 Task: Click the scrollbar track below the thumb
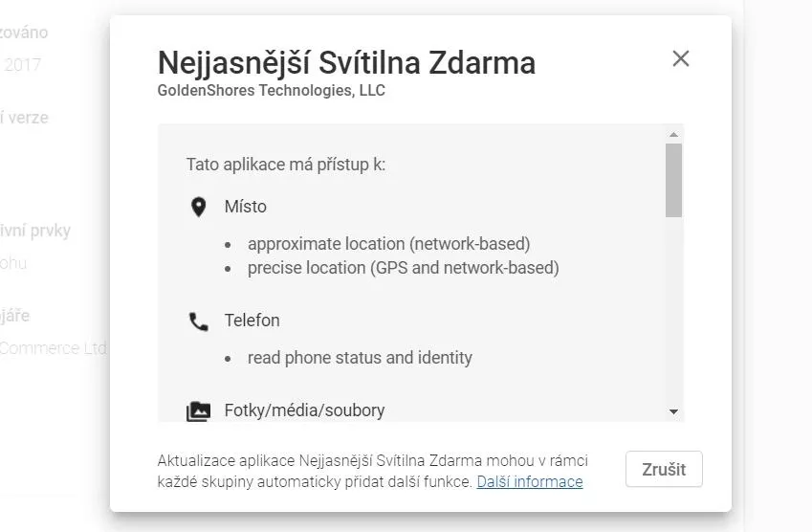673,311
